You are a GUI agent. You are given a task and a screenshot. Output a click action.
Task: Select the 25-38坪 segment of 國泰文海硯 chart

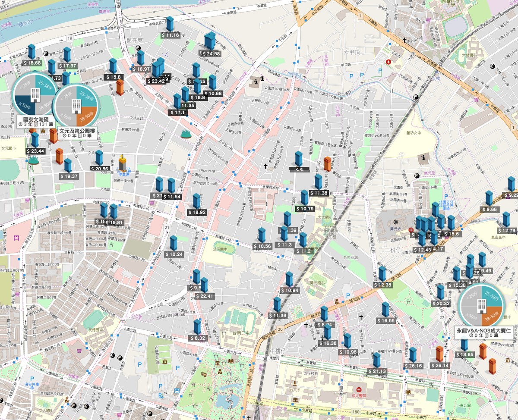pyautogui.click(x=44, y=84)
